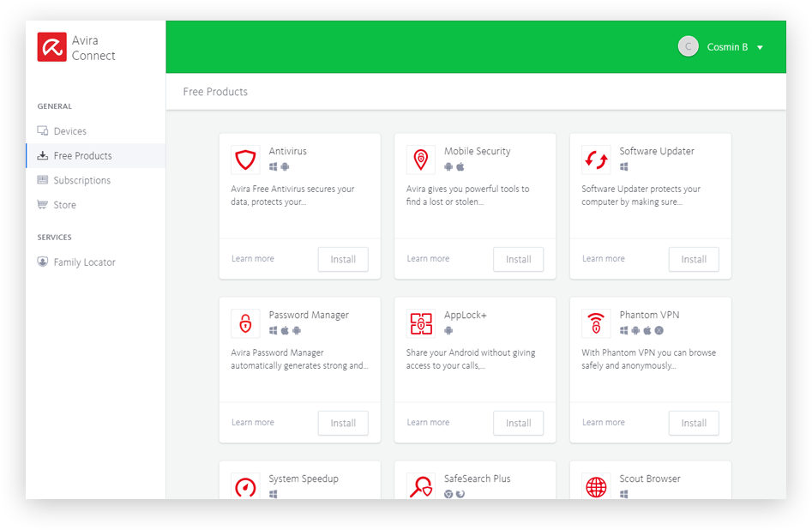Click the Password Manager card title

pyautogui.click(x=309, y=315)
